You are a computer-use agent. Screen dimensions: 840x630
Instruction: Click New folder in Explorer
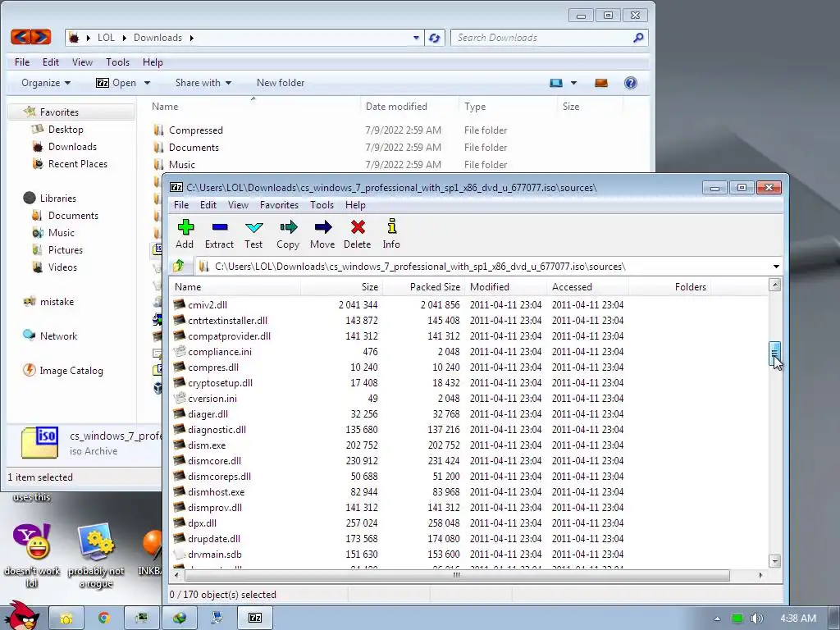click(281, 83)
